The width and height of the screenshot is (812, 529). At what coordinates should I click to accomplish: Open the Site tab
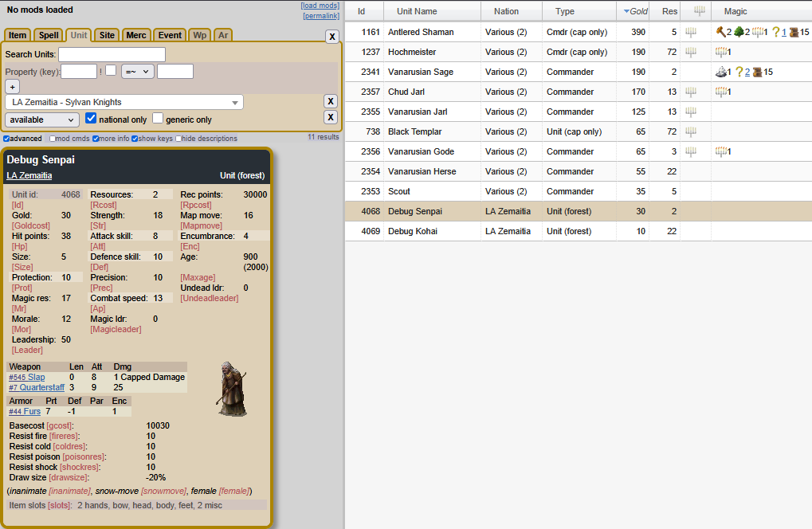(x=108, y=35)
